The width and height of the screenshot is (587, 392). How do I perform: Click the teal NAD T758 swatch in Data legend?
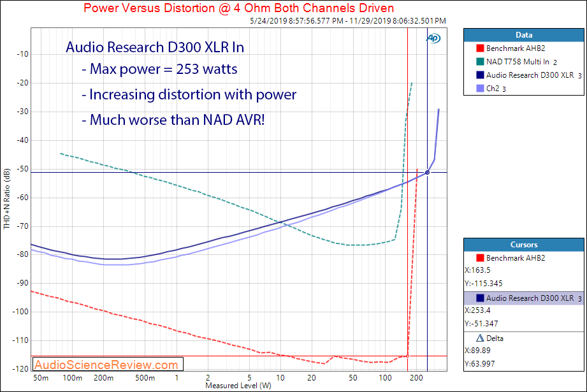(480, 62)
